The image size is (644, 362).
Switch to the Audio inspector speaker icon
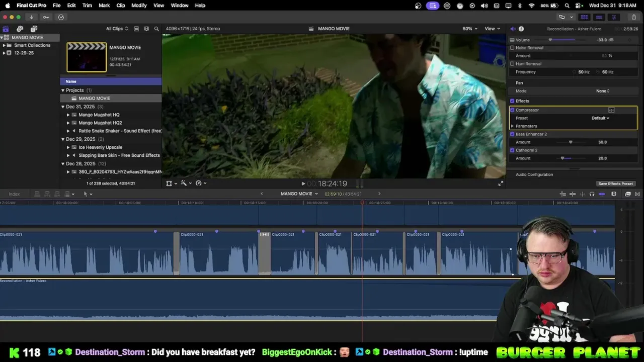[513, 29]
